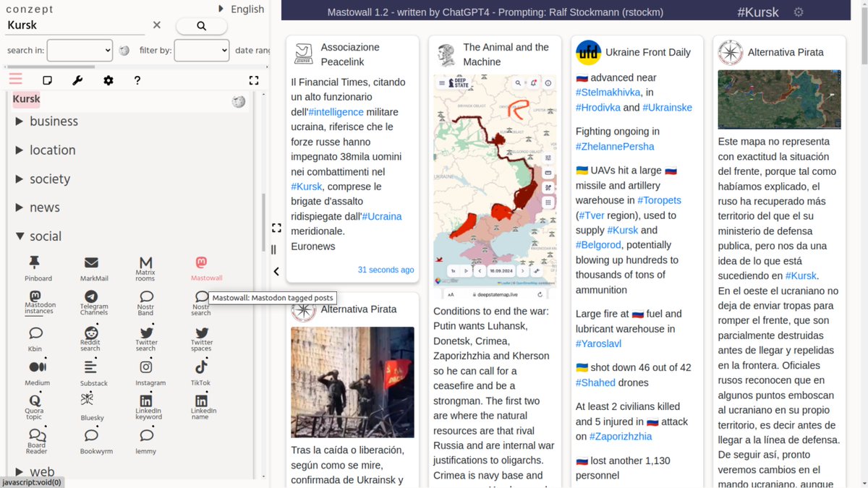Open the #ZhelannePersha hashtag link
The height and width of the screenshot is (488, 868).
[x=615, y=147]
